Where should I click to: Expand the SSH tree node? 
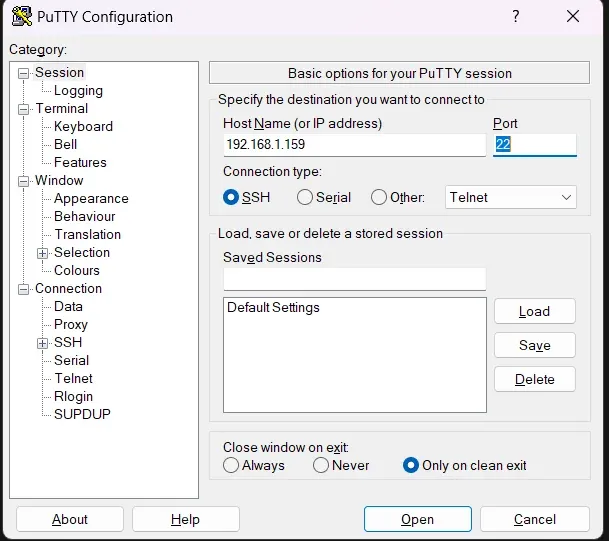[42, 343]
